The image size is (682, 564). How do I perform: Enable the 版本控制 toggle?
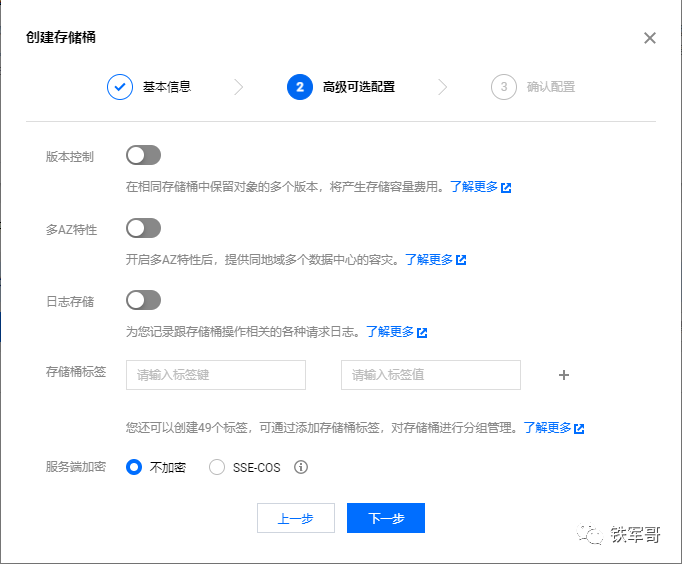click(x=144, y=155)
